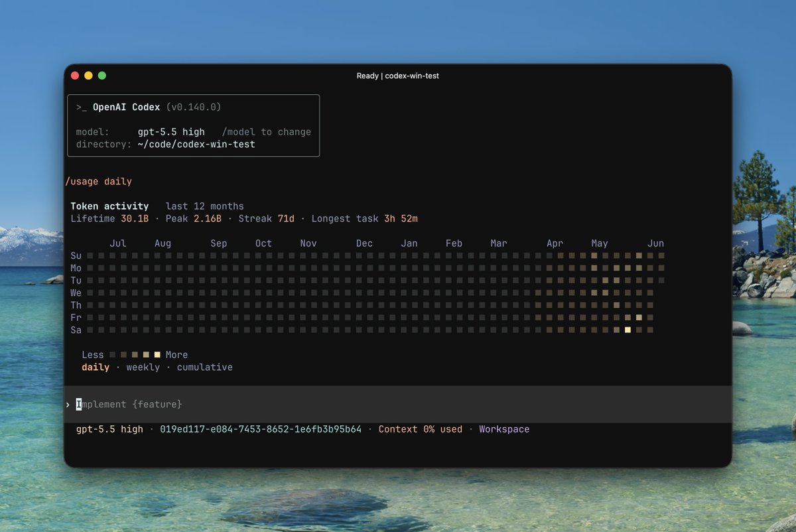This screenshot has height=532, width=796.
Task: Click session ID 019ed117-e084-7453-8652-1e6fb3b95b64
Action: click(x=261, y=429)
